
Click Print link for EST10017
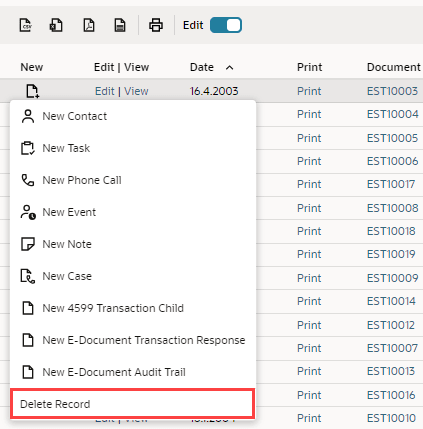[x=309, y=184]
